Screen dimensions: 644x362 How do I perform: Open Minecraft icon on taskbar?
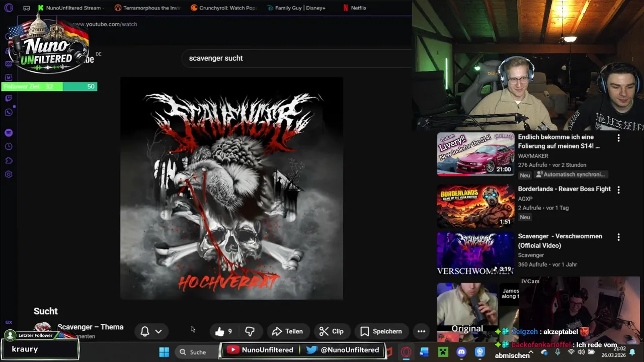(x=443, y=352)
